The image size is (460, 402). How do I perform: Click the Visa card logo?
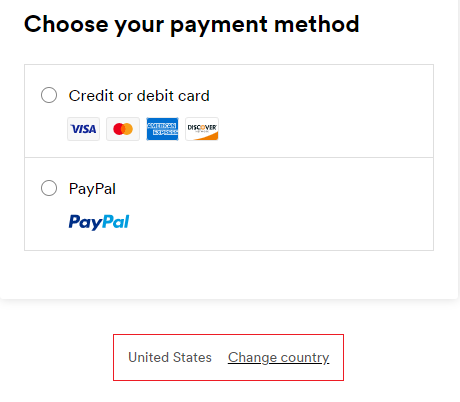coord(83,129)
